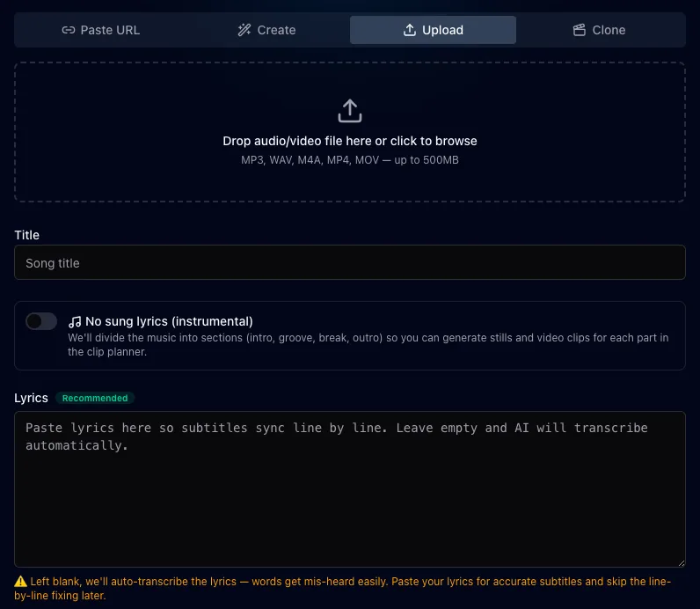
Task: Click the 'No sung lyrics (instrumental)' label
Action: [x=169, y=321]
